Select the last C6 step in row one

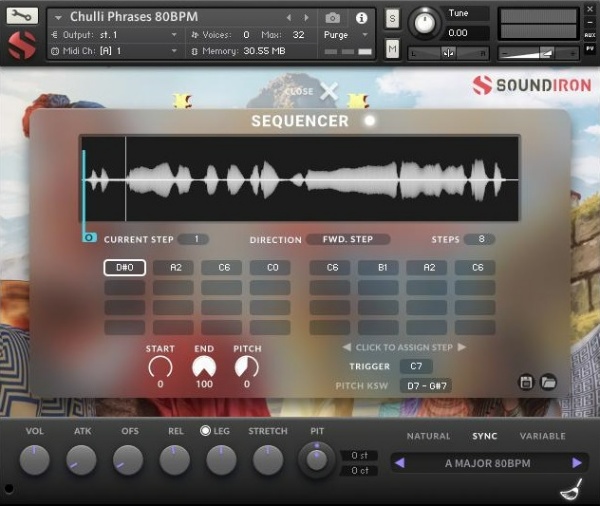point(475,268)
